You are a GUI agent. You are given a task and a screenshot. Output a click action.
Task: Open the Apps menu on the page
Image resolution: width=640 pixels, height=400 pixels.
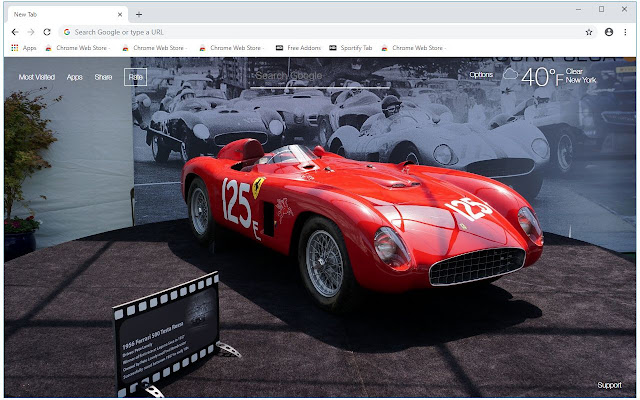(x=75, y=77)
